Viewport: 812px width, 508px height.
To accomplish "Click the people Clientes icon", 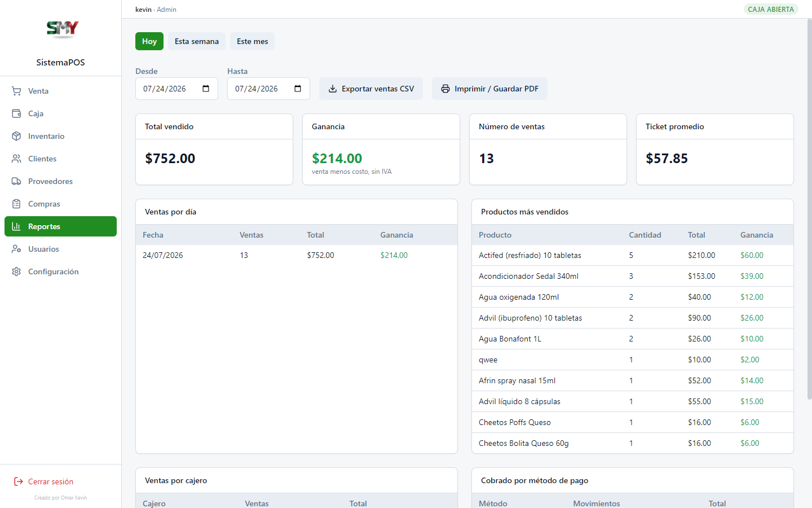I will click(x=16, y=159).
